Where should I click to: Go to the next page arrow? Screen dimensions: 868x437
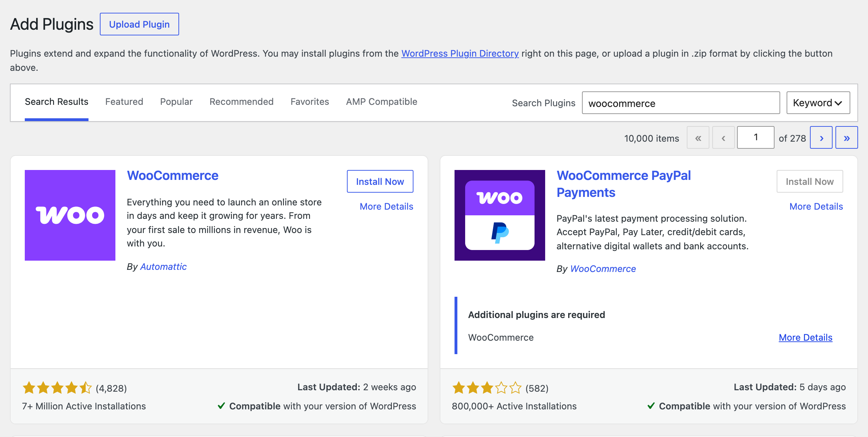[821, 137]
